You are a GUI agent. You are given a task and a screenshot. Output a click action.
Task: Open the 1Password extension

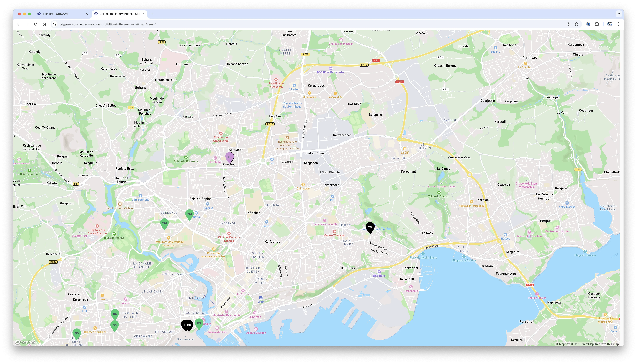tap(588, 24)
